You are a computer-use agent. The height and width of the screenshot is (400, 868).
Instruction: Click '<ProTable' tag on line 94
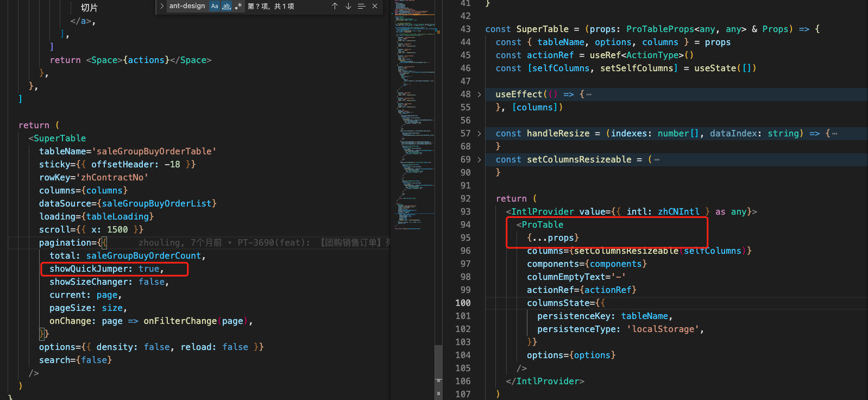point(540,225)
